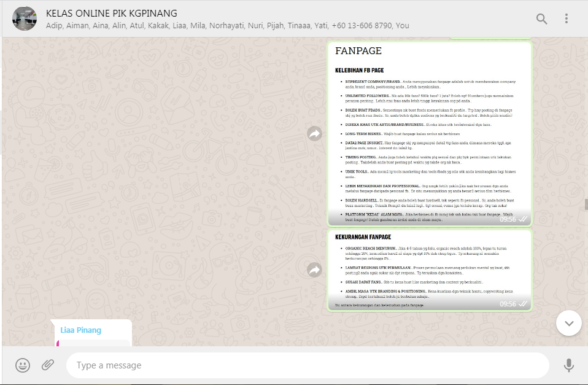
Task: Open search in the chat header
Action: point(541,18)
